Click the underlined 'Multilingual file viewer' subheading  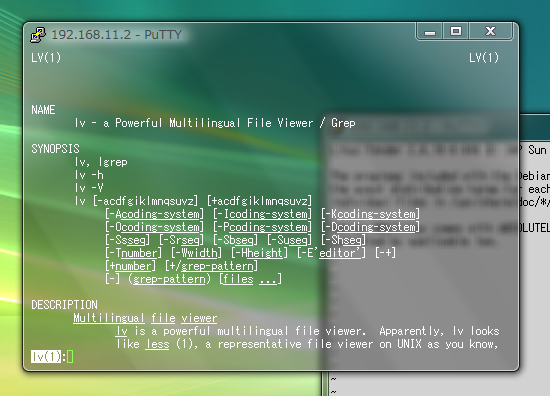tap(145, 318)
